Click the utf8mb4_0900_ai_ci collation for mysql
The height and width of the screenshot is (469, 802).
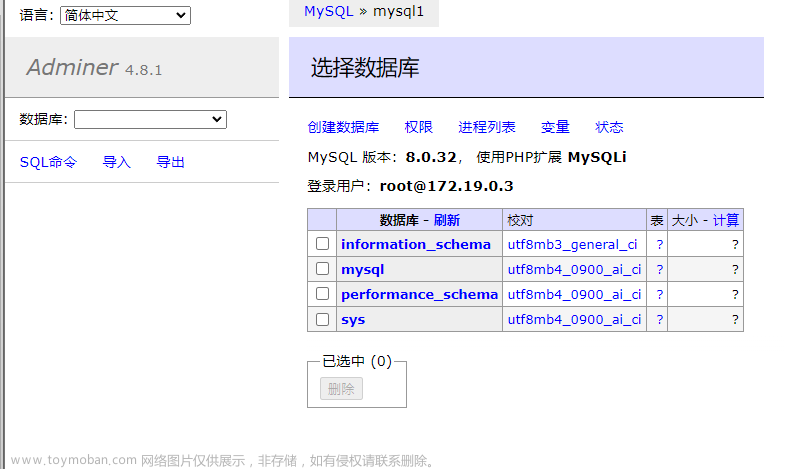click(x=574, y=270)
